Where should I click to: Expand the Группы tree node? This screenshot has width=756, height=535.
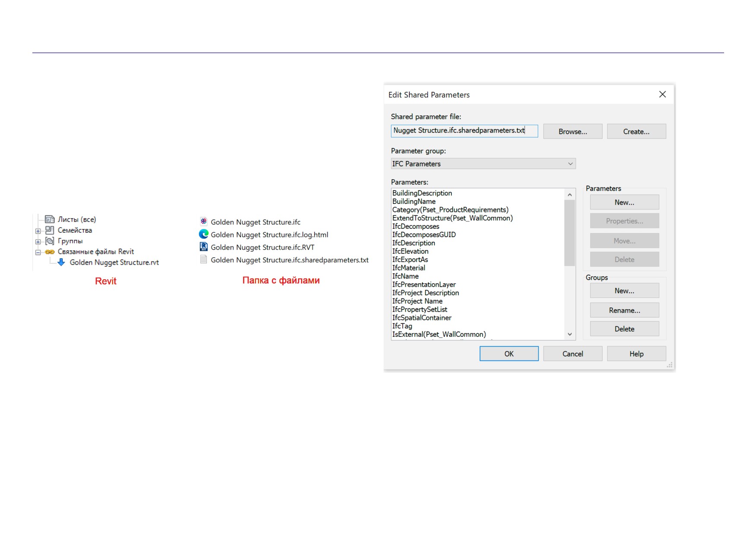(x=38, y=242)
